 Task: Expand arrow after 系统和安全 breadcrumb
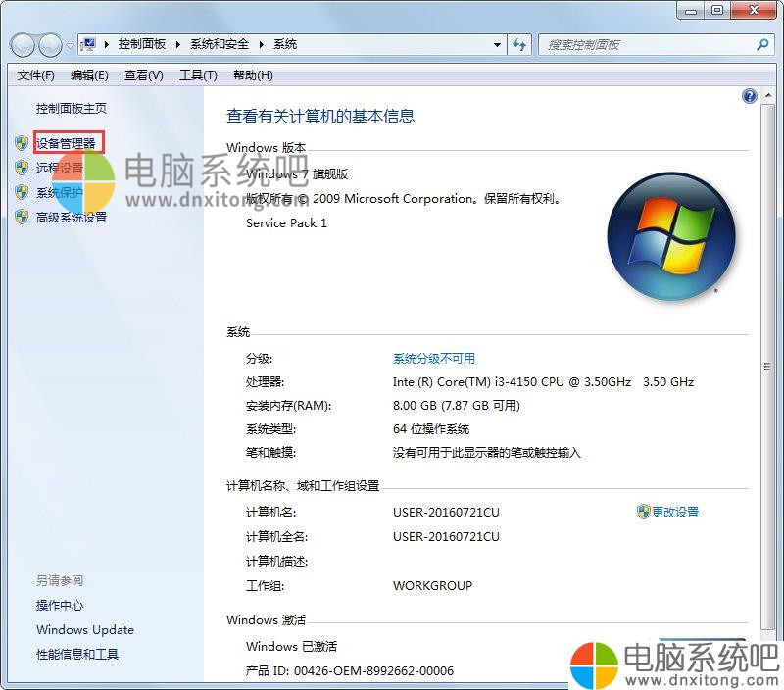[261, 44]
